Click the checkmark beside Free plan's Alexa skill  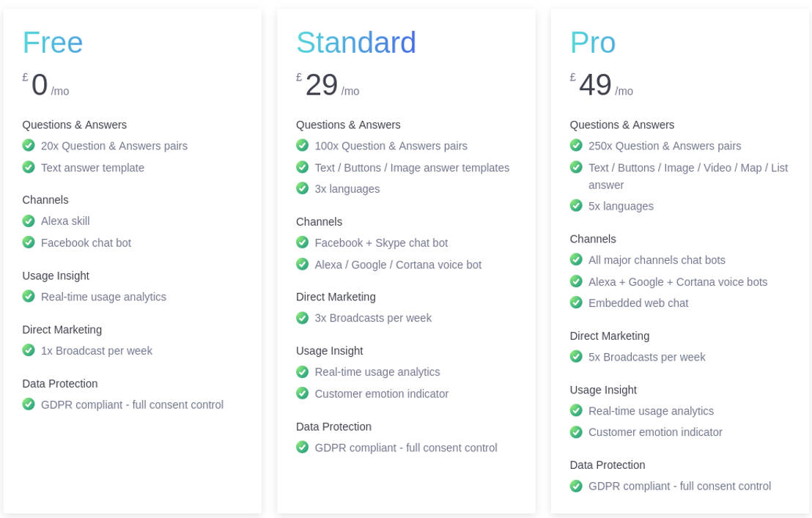(x=29, y=221)
